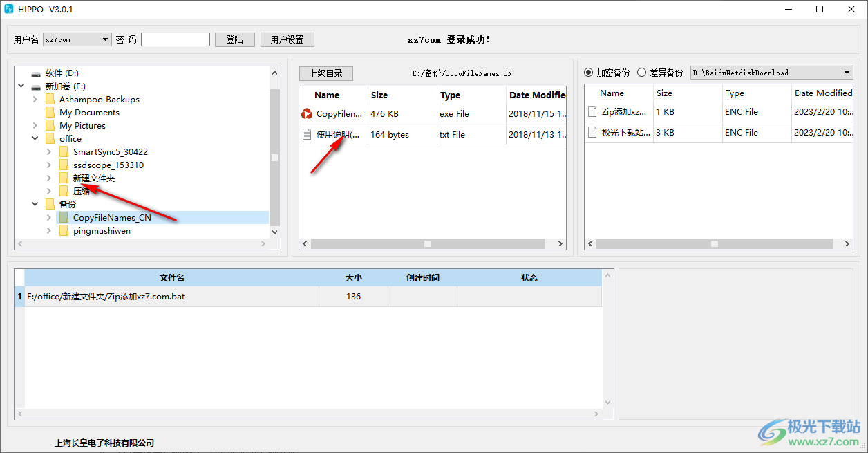Click the 476 KB size cell
This screenshot has height=453, width=868.
(x=402, y=114)
